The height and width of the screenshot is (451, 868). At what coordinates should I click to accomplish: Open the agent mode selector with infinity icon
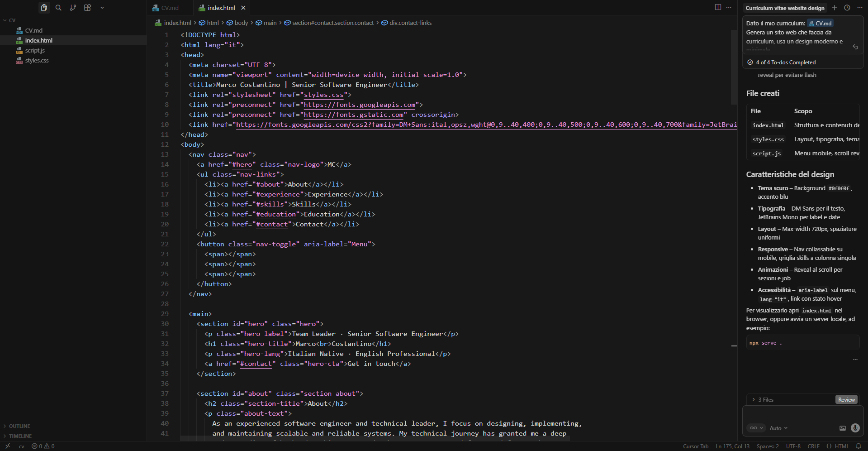click(756, 428)
